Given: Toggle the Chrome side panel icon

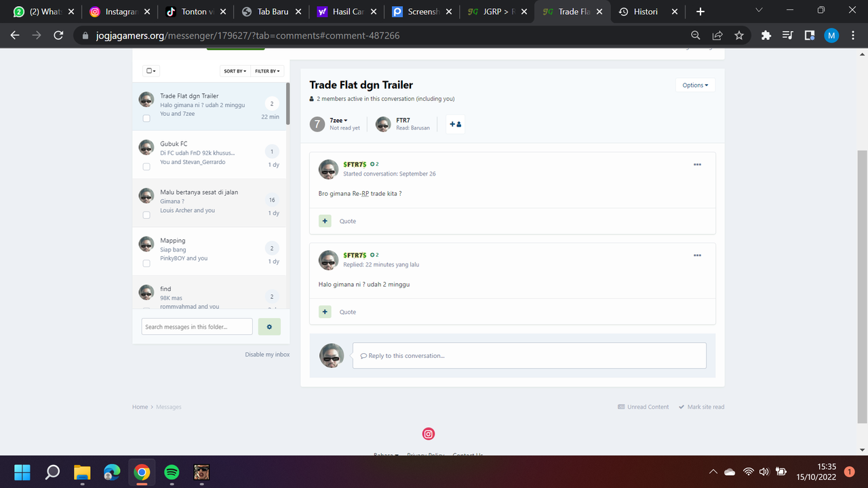Looking at the screenshot, I should tap(809, 35).
